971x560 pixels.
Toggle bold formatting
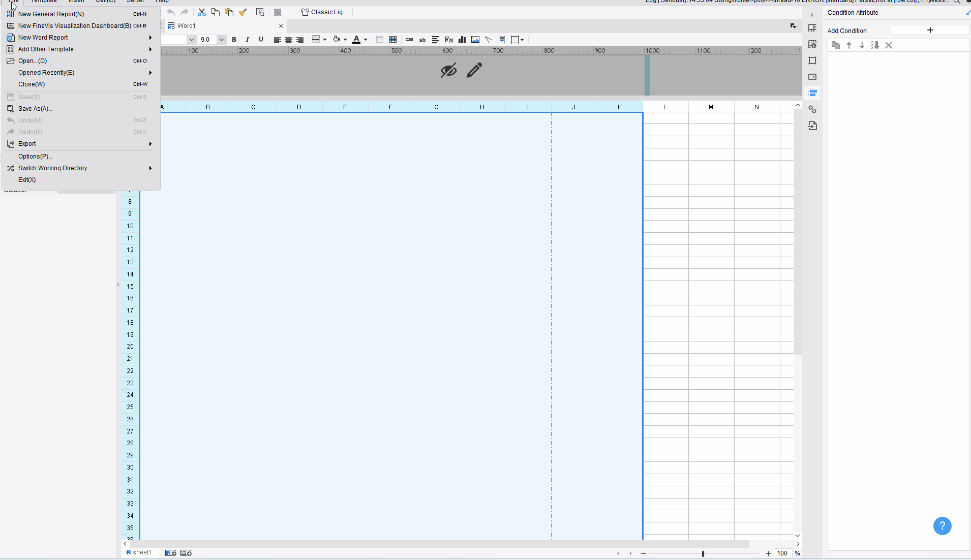click(x=234, y=40)
